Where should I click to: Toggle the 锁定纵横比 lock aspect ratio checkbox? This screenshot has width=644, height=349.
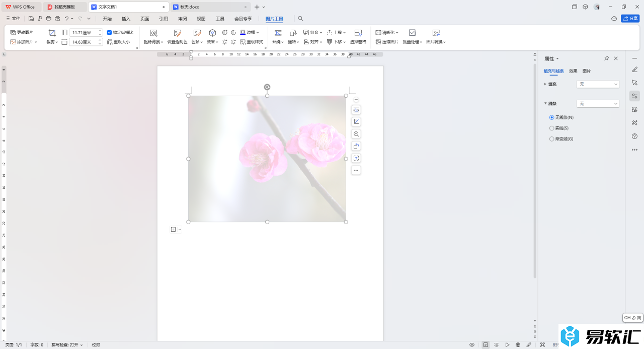tap(109, 32)
